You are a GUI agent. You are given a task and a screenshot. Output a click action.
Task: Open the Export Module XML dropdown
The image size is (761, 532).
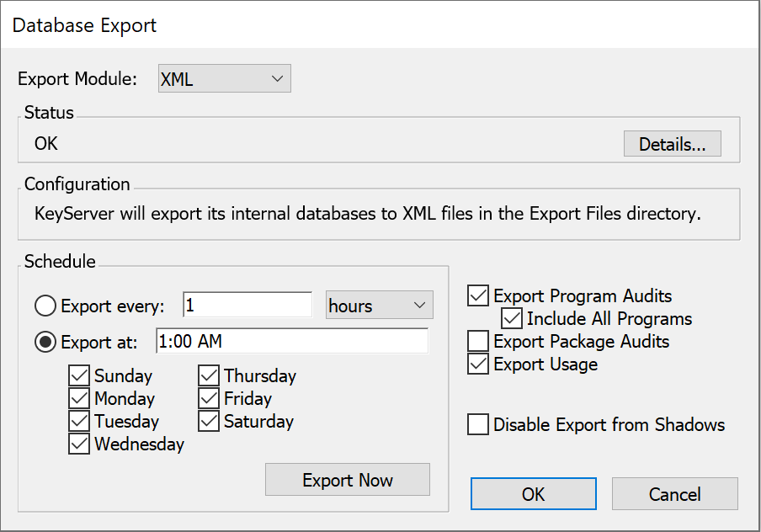coord(224,78)
